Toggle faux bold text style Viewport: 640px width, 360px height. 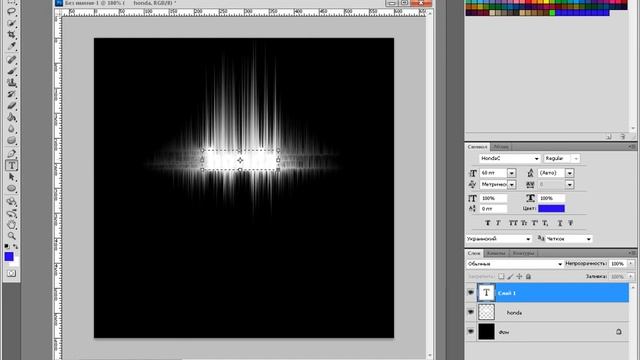pyautogui.click(x=487, y=223)
